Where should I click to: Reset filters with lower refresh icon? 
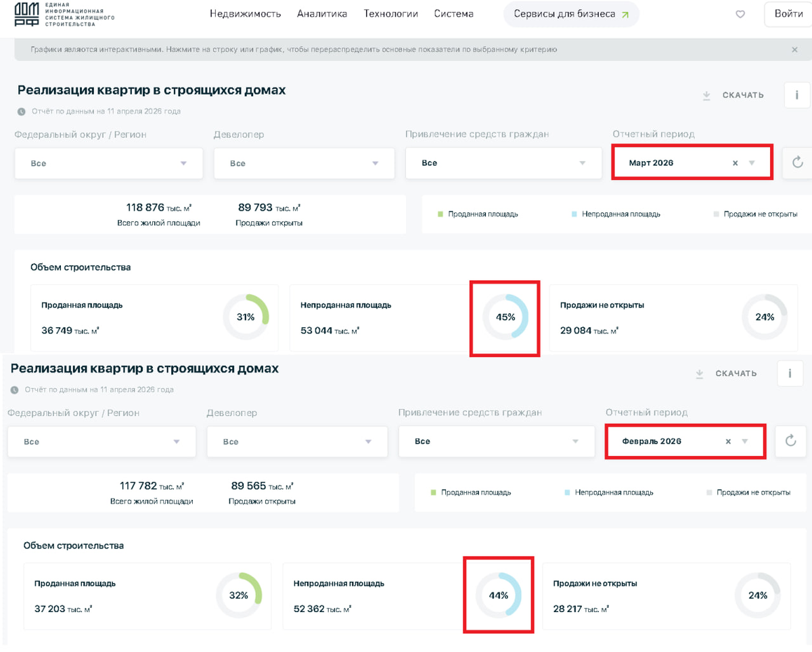coord(790,441)
